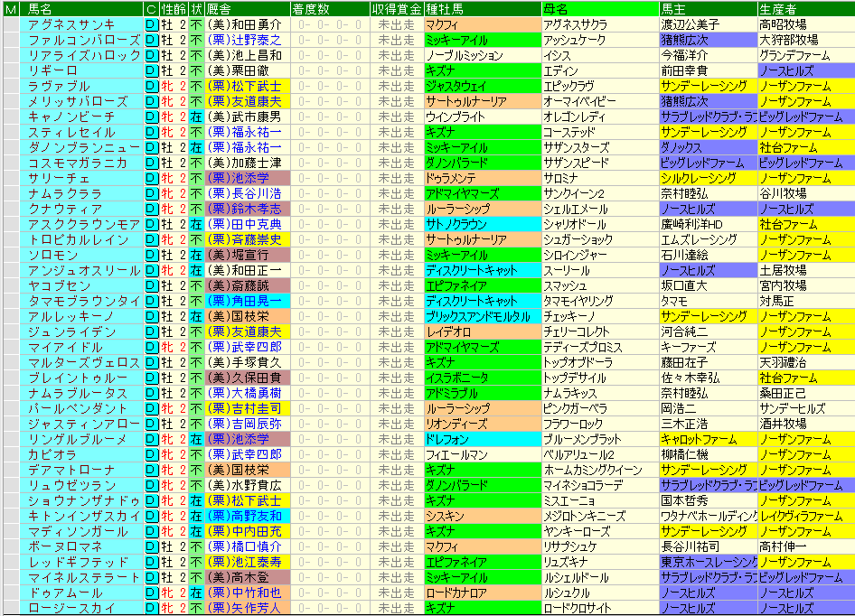Click the D icon for サリーチェ
The image size is (855, 616).
(x=152, y=178)
